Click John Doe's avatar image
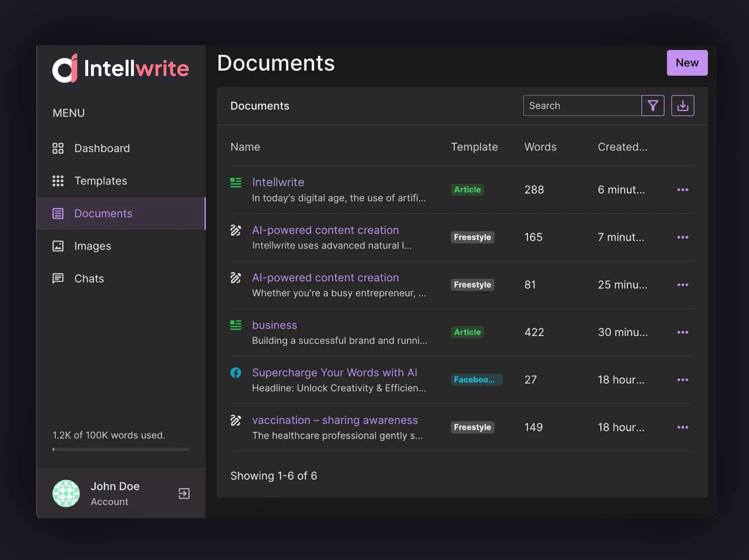Image resolution: width=749 pixels, height=560 pixels. 66,493
